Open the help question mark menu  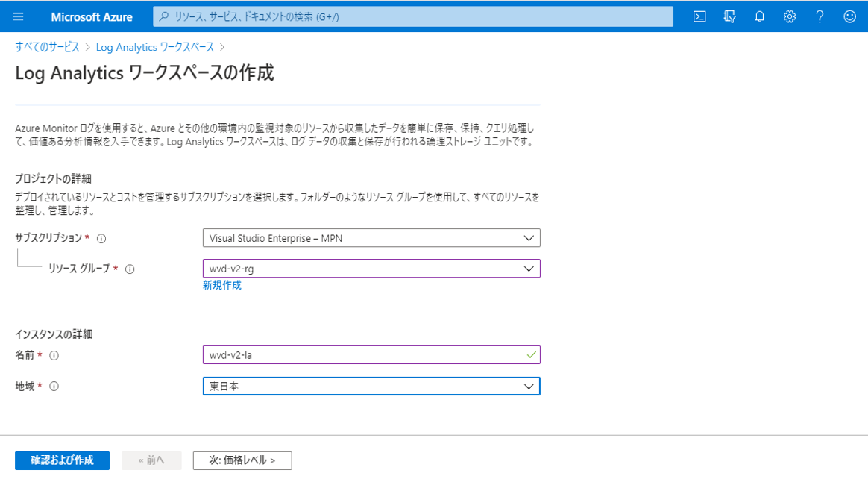coord(819,16)
